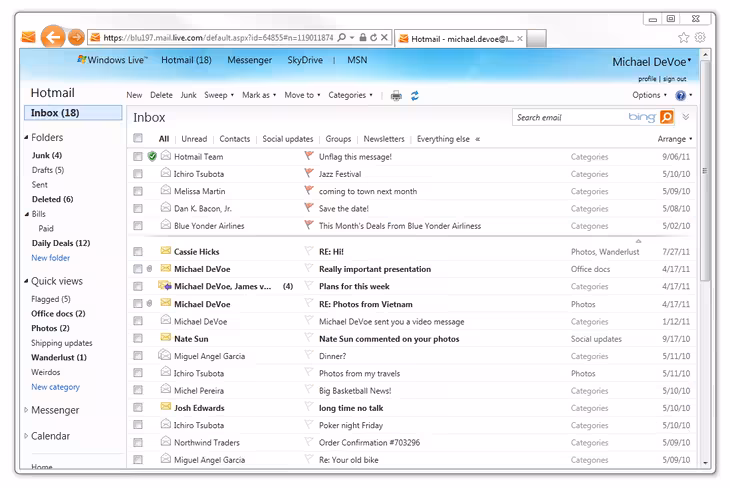Open the Move to dropdown
This screenshot has height=488, width=730.
click(302, 95)
